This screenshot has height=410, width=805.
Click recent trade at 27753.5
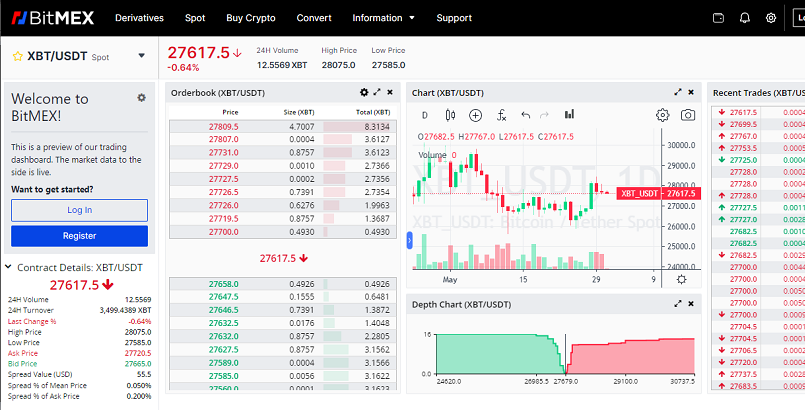[743, 148]
